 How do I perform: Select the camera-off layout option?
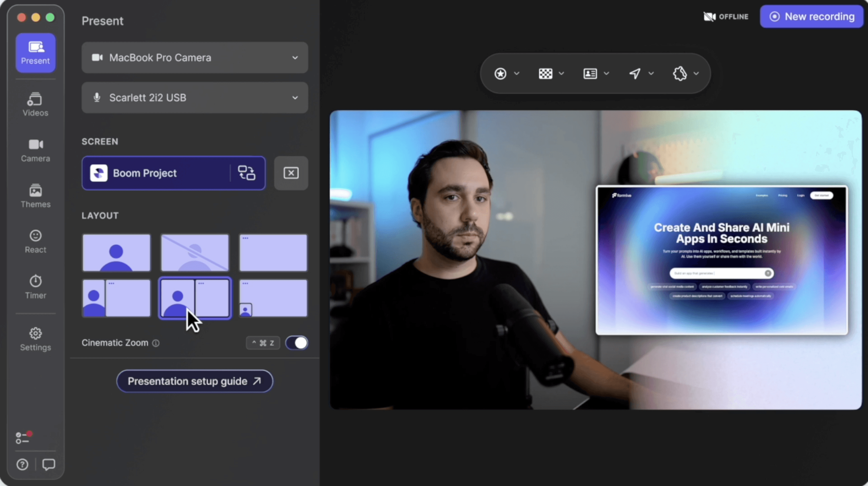[x=195, y=252]
